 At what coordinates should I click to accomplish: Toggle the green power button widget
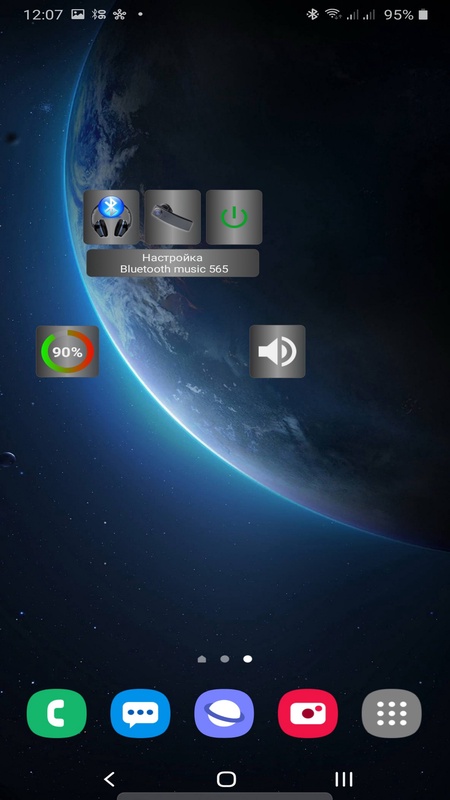pyautogui.click(x=234, y=217)
